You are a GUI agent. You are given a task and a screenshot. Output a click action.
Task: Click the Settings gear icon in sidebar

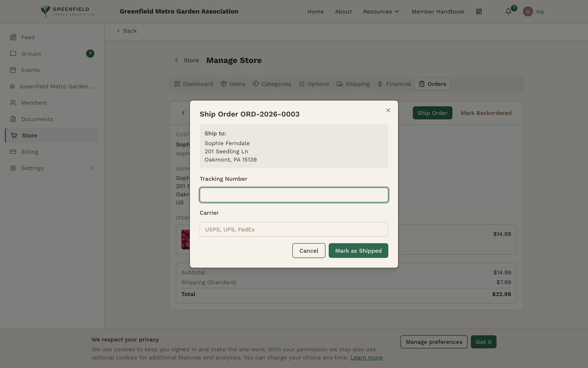click(x=13, y=168)
